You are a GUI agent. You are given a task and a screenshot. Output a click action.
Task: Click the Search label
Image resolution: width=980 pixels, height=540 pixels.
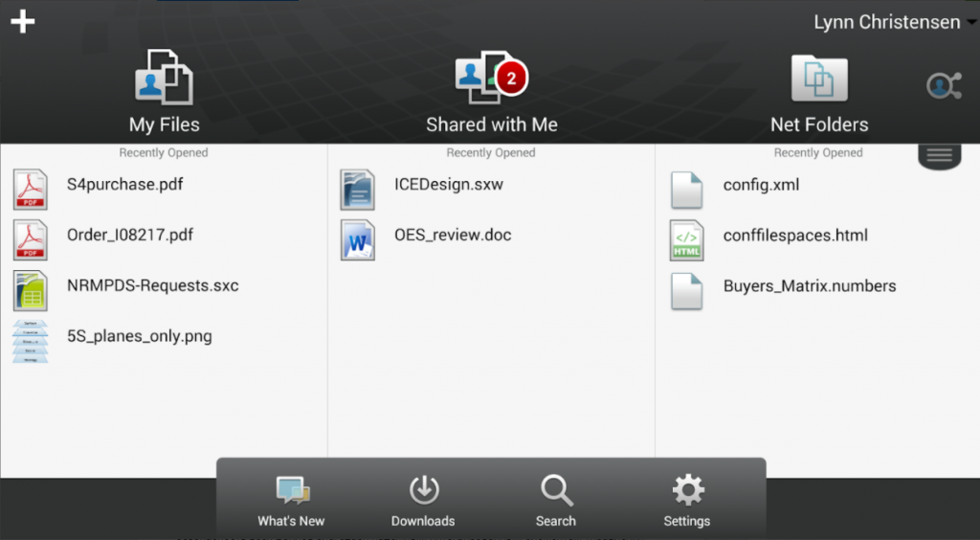pyautogui.click(x=556, y=521)
